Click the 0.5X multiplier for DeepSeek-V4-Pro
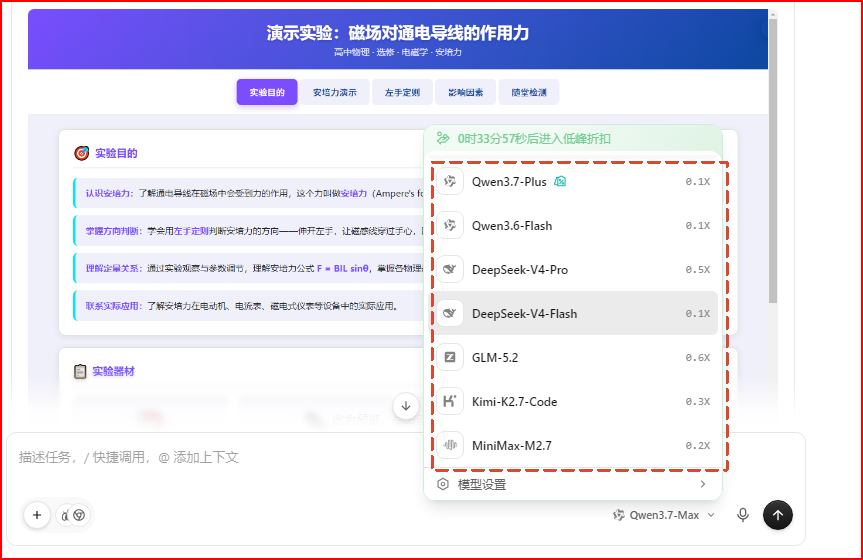Viewport: 863px width, 560px height. pos(697,270)
